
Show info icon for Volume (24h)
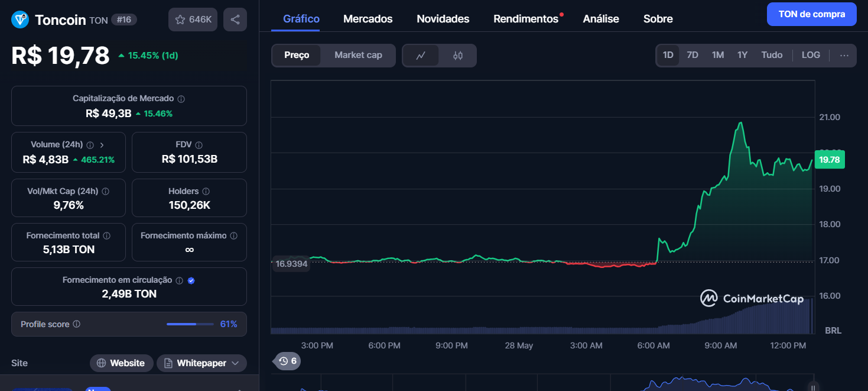(90, 145)
